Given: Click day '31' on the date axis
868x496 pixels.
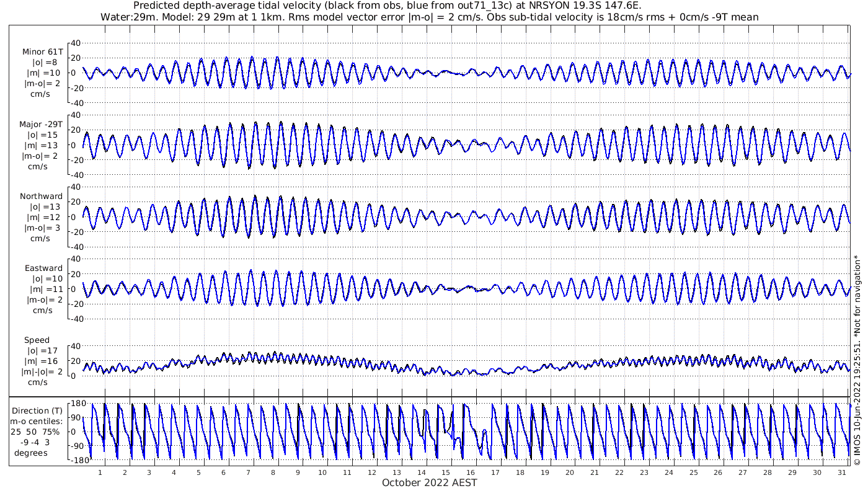Looking at the screenshot, I should [x=842, y=472].
